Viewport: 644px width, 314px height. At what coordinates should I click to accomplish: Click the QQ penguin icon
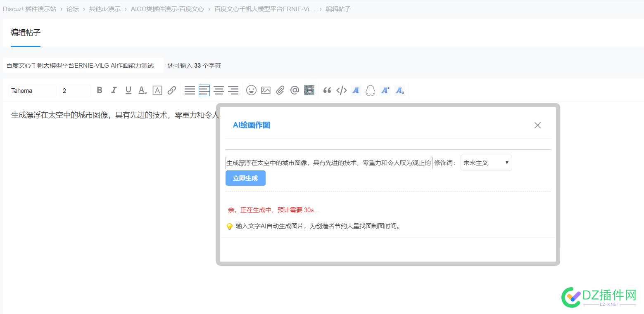pyautogui.click(x=371, y=90)
